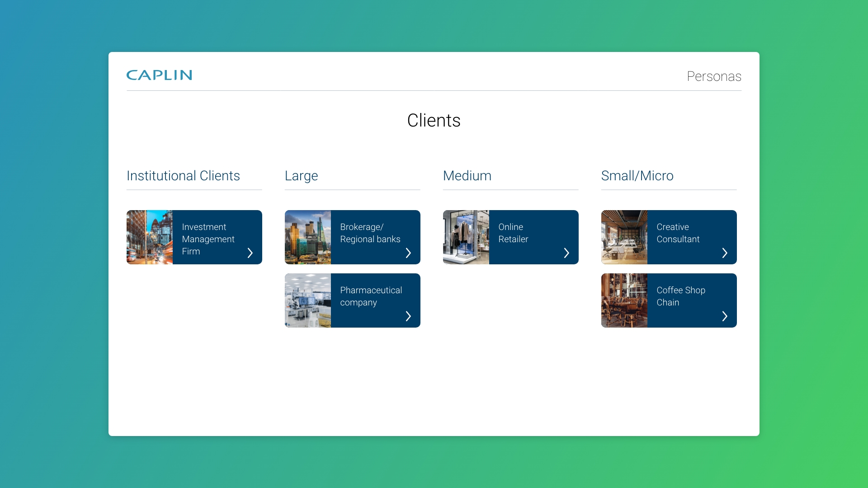Select the Online Retailer clothing store thumbnail
This screenshot has width=868, height=488.
pyautogui.click(x=466, y=237)
